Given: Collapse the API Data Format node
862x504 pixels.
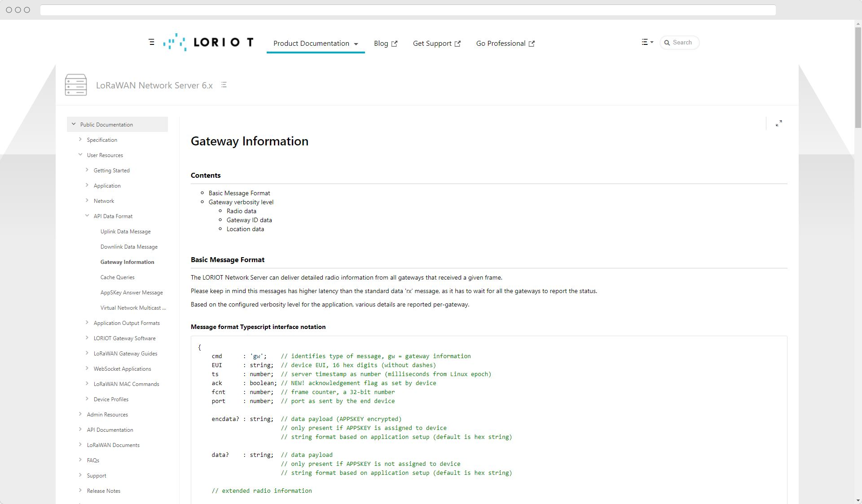Looking at the screenshot, I should tap(87, 216).
